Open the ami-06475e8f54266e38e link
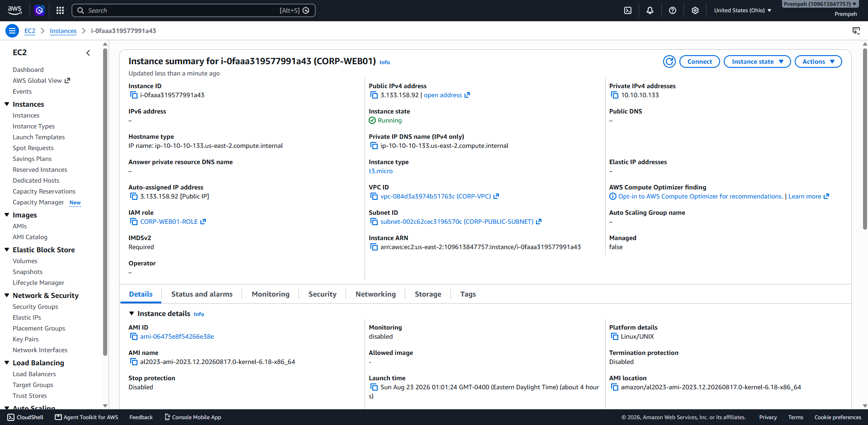The image size is (868, 425). pos(177,336)
